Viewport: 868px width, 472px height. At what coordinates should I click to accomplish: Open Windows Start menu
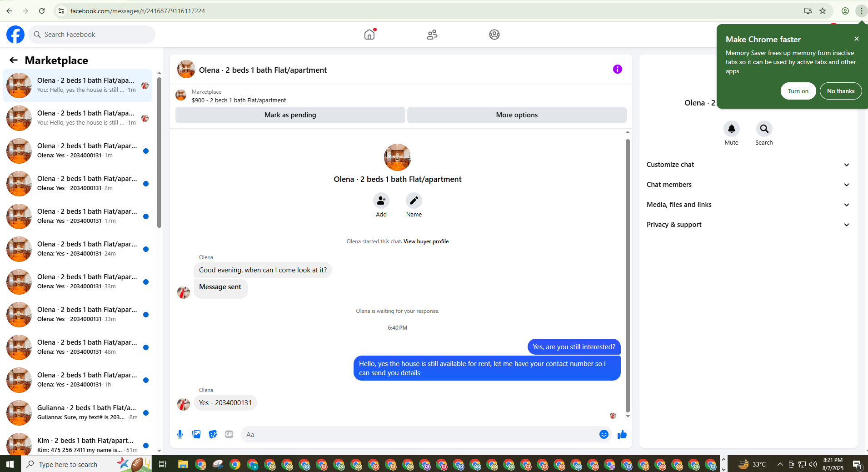(10, 464)
